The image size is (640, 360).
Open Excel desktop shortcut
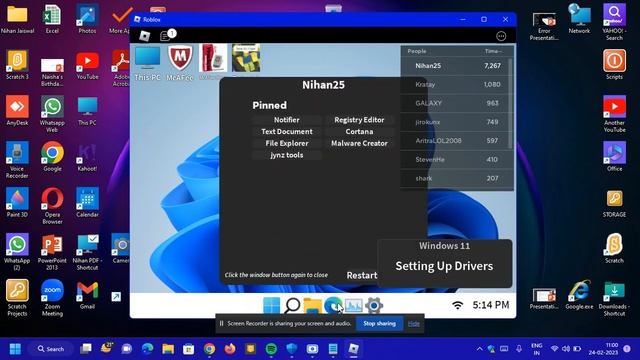[x=52, y=19]
